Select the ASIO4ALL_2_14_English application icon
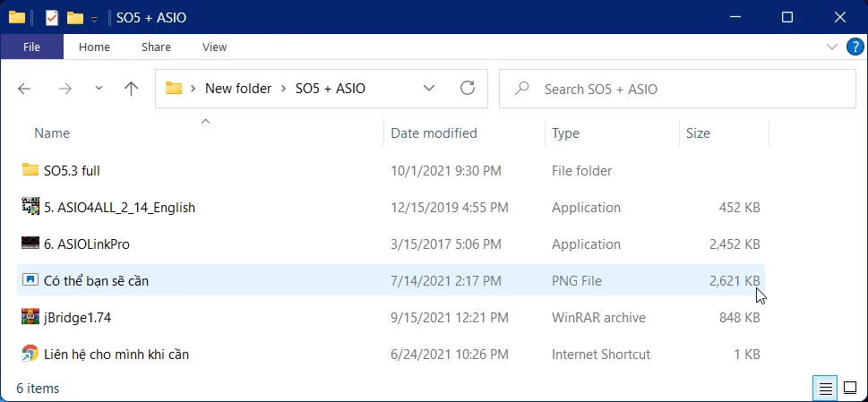The height and width of the screenshot is (402, 868). [x=30, y=207]
